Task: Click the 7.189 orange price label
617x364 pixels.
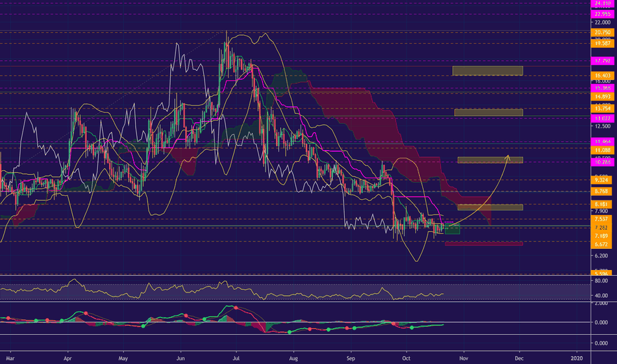Action: pyautogui.click(x=601, y=236)
